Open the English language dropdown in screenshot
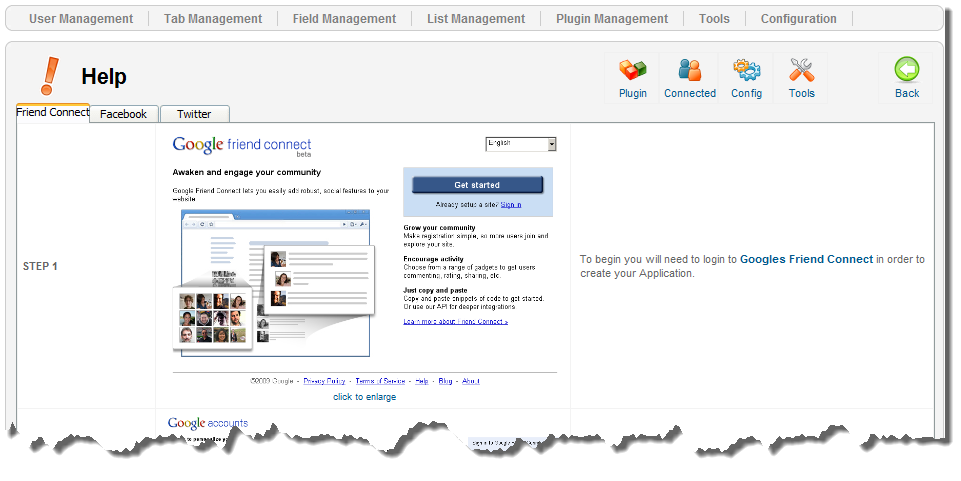 click(x=521, y=144)
